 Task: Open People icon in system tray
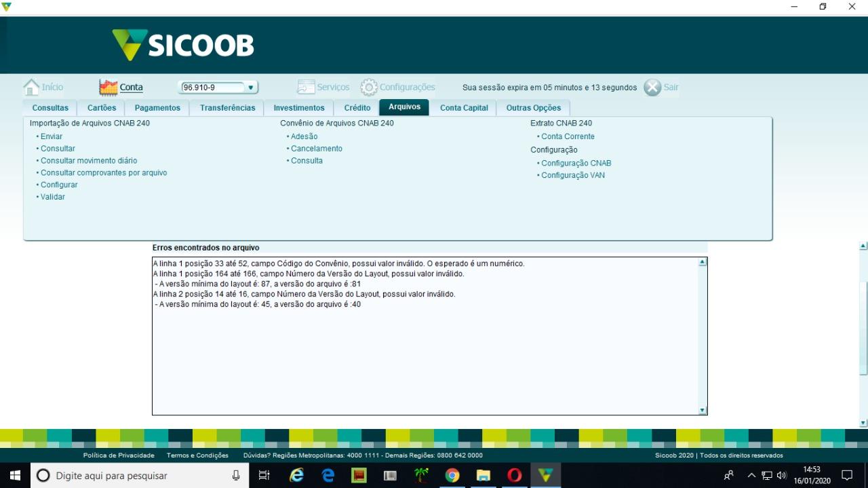click(x=729, y=475)
